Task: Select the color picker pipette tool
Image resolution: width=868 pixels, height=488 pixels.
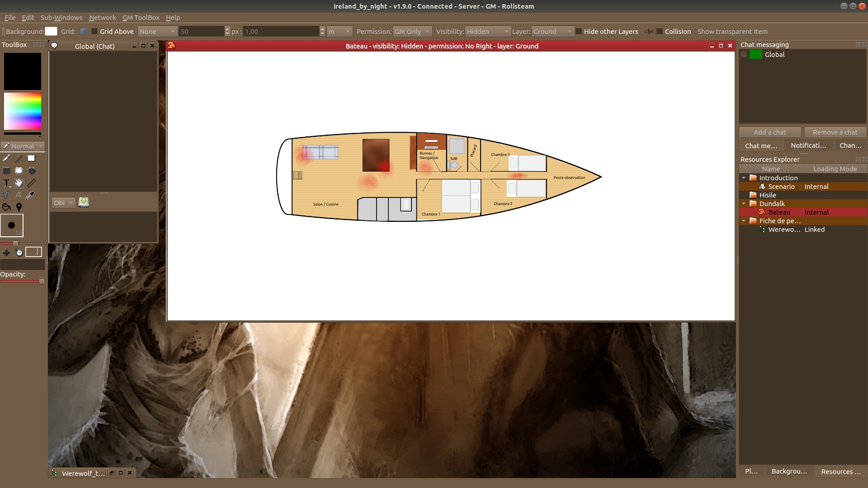Action: click(30, 195)
